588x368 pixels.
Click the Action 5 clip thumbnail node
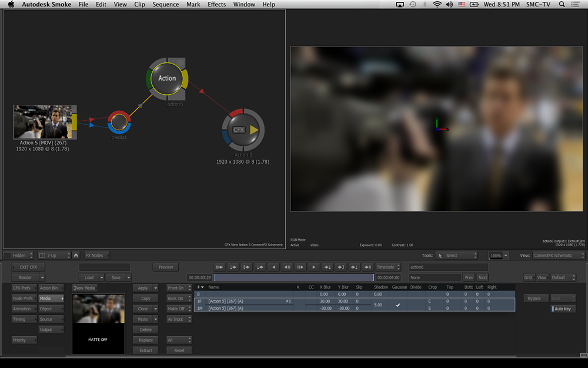(x=42, y=122)
